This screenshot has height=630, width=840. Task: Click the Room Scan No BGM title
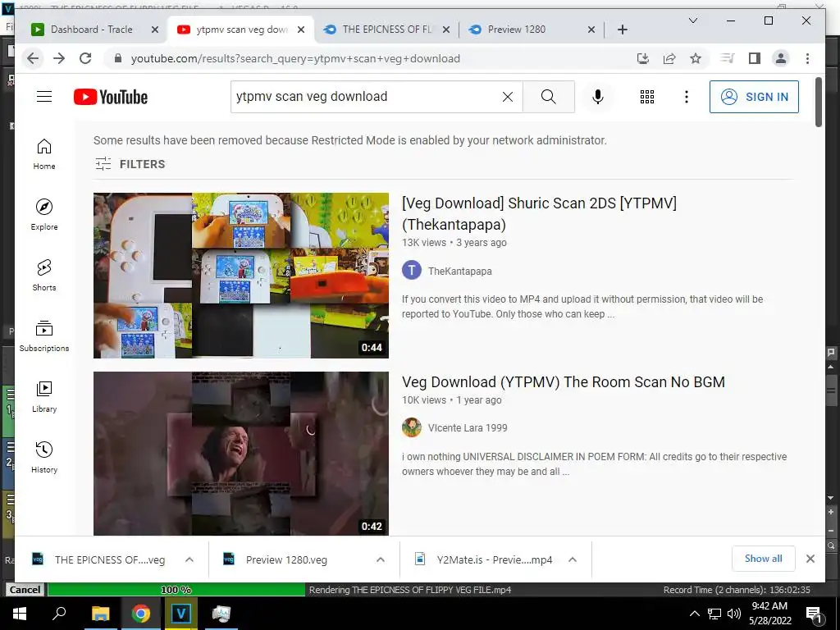click(x=563, y=382)
